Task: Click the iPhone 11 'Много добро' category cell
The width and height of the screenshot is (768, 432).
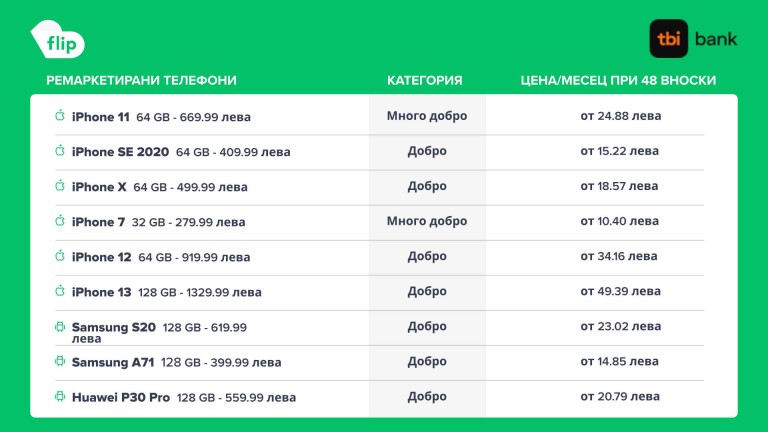Action: 427,116
